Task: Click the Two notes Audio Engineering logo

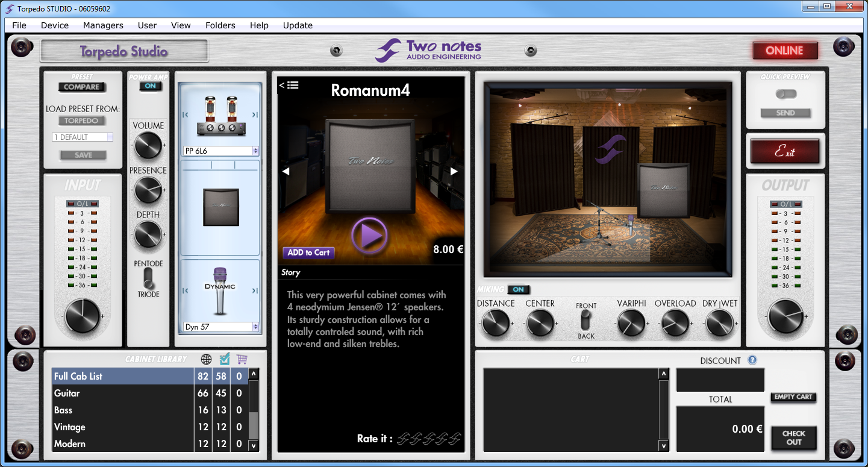Action: pos(428,50)
